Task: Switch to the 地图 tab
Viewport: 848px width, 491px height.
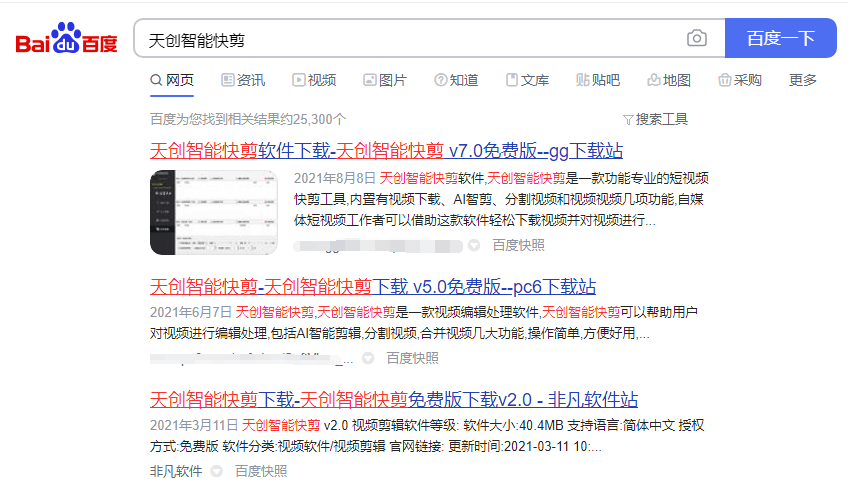Action: pyautogui.click(x=669, y=81)
